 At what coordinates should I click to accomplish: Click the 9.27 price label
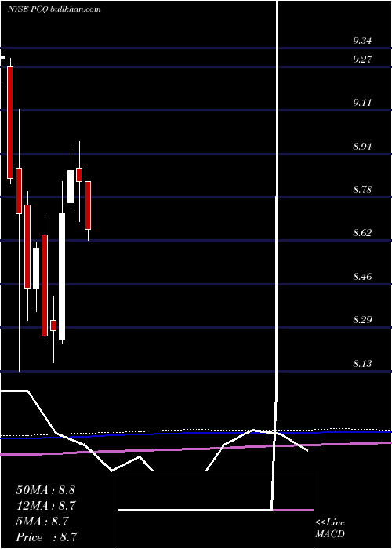(x=362, y=59)
